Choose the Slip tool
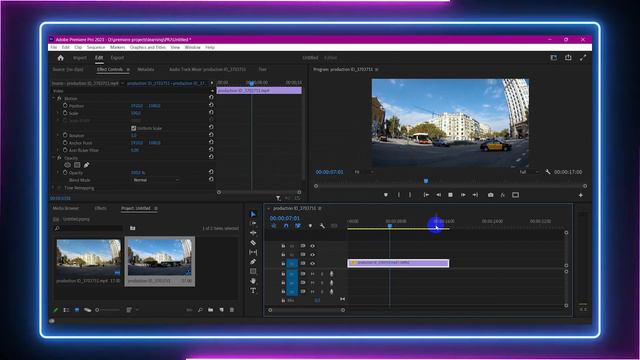Image resolution: width=640 pixels, height=360 pixels. [x=253, y=252]
